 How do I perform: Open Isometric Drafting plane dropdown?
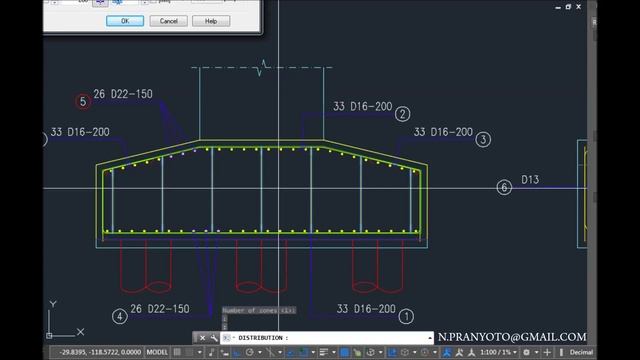pyautogui.click(x=280, y=352)
